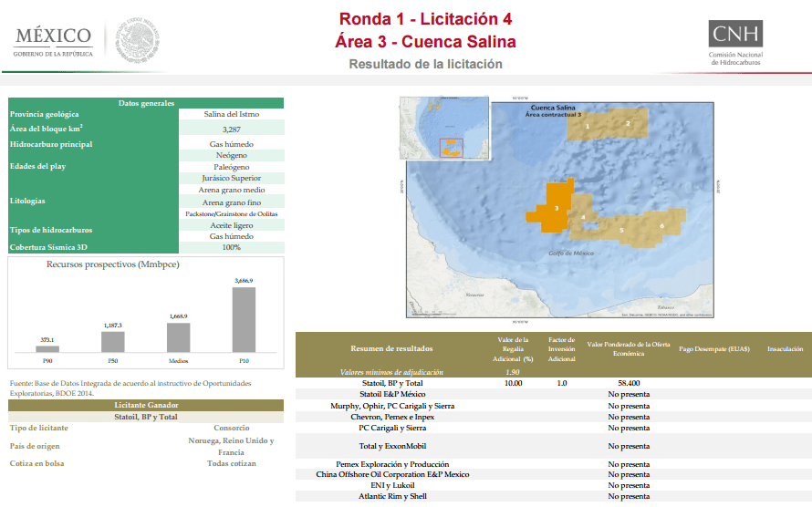Click the 'Resumen de resultados' header
Screen dimensions: 812x507
[x=391, y=348]
